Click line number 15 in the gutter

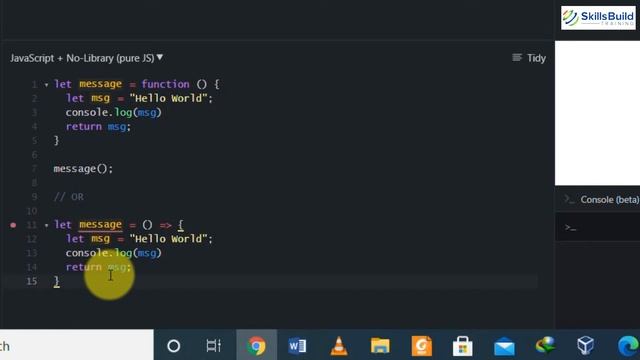31,281
